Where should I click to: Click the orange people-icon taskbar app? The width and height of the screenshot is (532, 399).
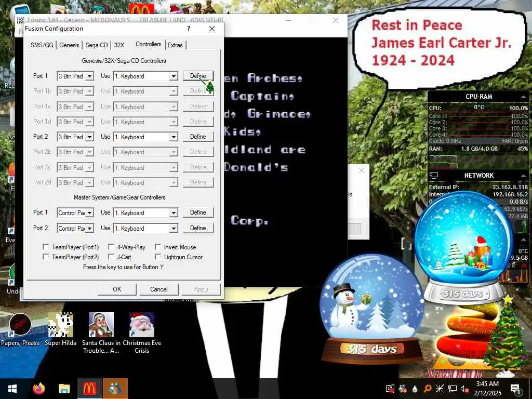tap(115, 389)
